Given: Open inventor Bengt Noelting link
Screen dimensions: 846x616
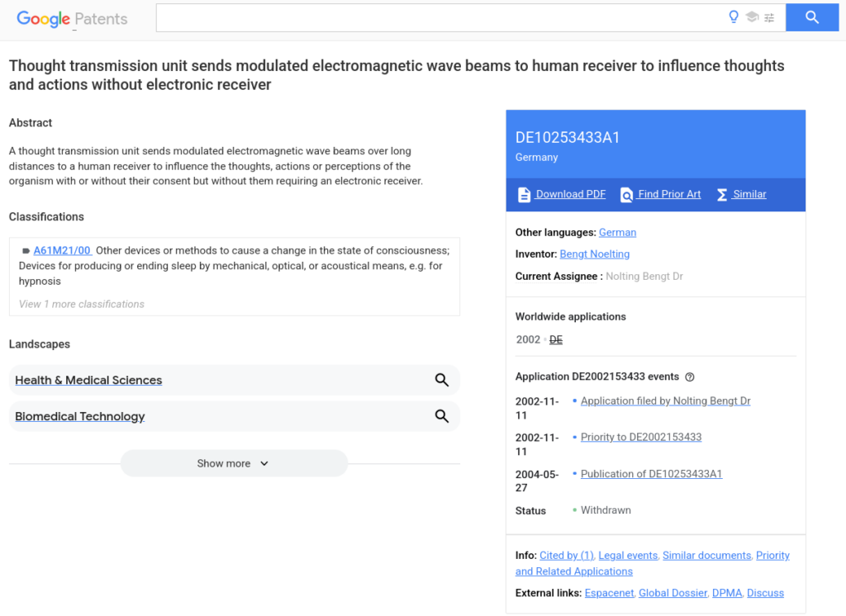Looking at the screenshot, I should pos(594,254).
